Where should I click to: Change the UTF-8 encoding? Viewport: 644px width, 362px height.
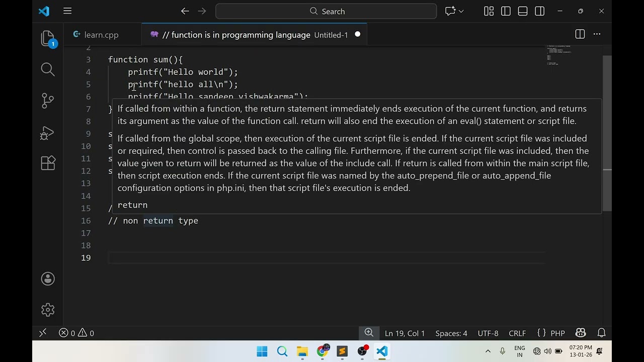point(488,333)
